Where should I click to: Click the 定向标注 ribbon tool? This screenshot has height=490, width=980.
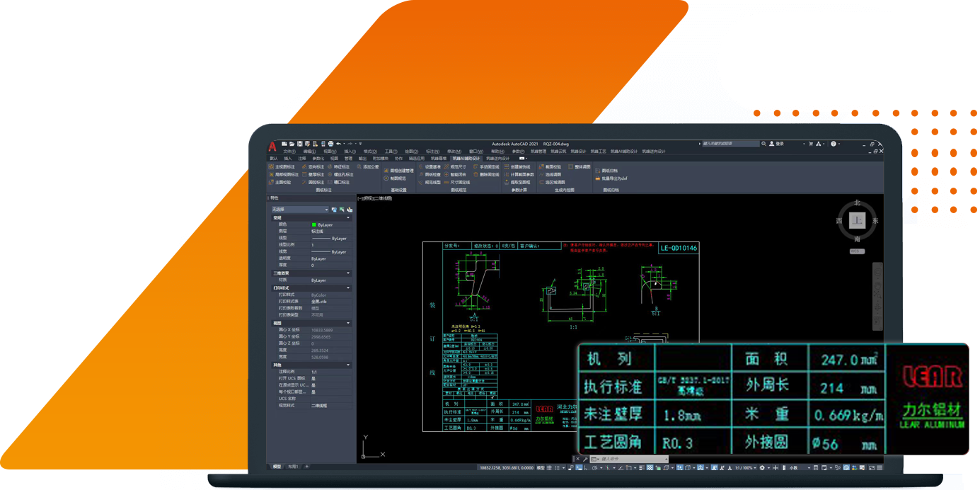click(313, 167)
